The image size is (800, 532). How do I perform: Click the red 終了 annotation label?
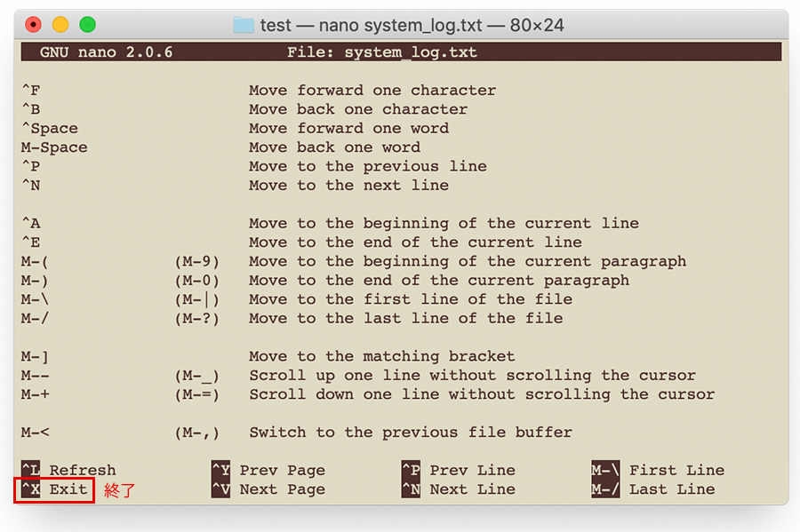pyautogui.click(x=119, y=490)
